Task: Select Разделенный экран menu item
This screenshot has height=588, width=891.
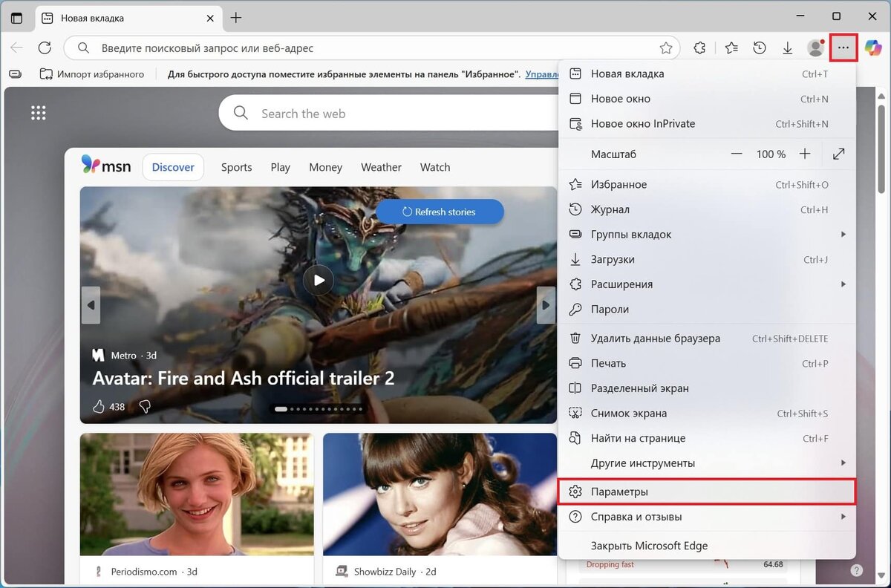Action: click(x=707, y=388)
